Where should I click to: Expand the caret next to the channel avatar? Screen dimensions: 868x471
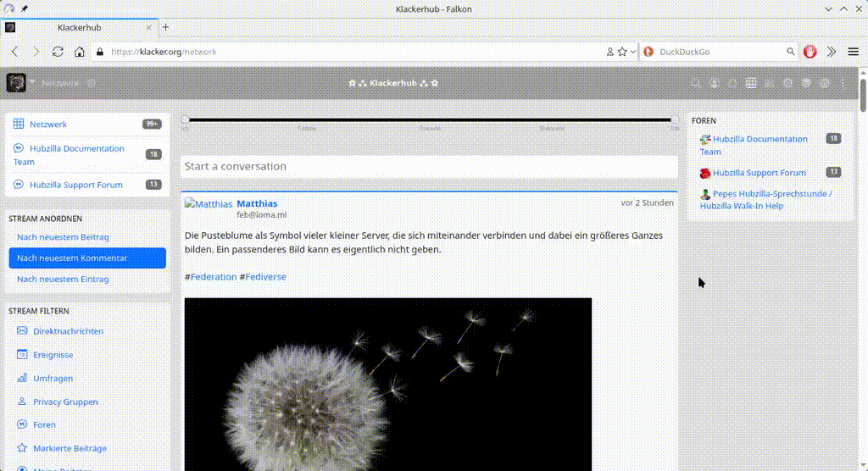[x=32, y=82]
